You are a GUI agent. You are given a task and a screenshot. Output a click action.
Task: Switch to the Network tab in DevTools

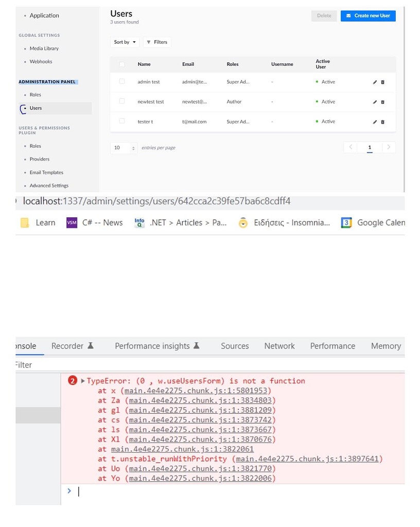(x=279, y=346)
